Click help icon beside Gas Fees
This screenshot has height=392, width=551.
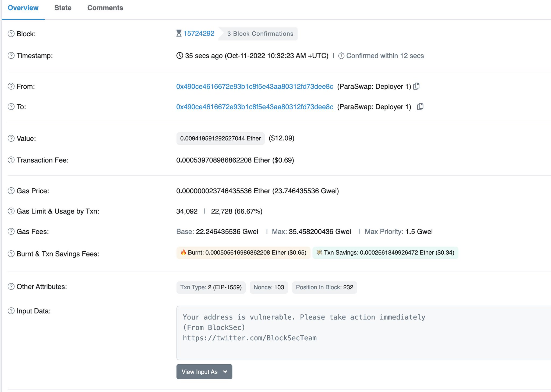point(11,231)
